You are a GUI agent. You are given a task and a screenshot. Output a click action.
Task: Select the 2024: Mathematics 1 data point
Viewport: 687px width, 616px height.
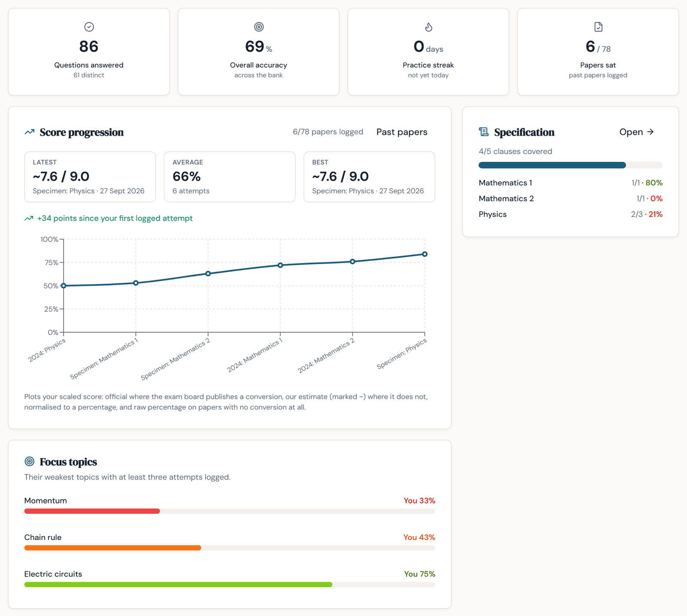pos(280,265)
